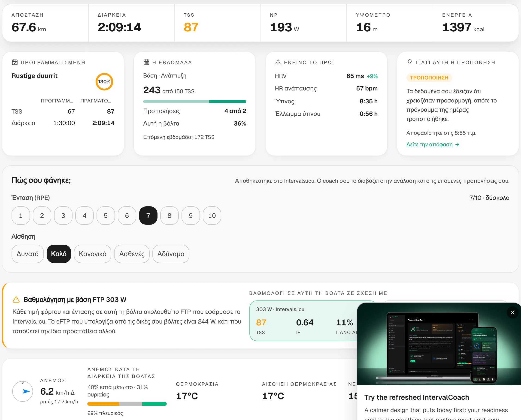Click the headwind/tailwind distribution bar
The width and height of the screenshot is (521, 420).
(127, 404)
